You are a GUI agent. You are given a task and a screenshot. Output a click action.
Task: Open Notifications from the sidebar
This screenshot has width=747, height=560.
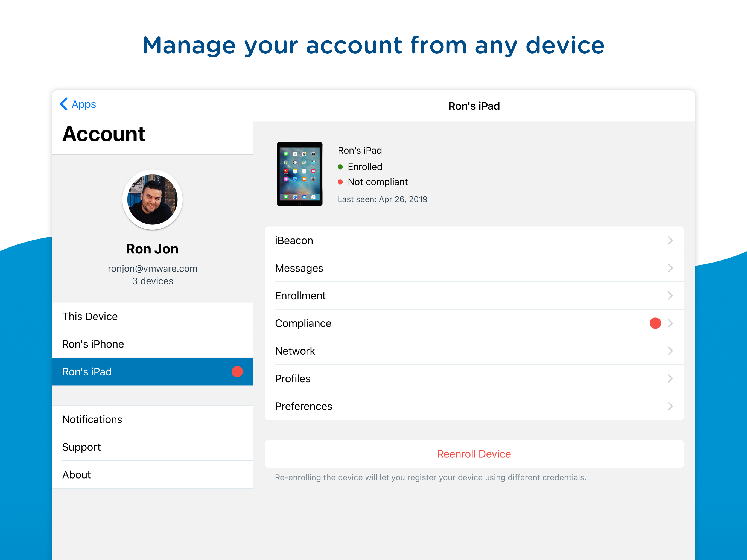(92, 419)
